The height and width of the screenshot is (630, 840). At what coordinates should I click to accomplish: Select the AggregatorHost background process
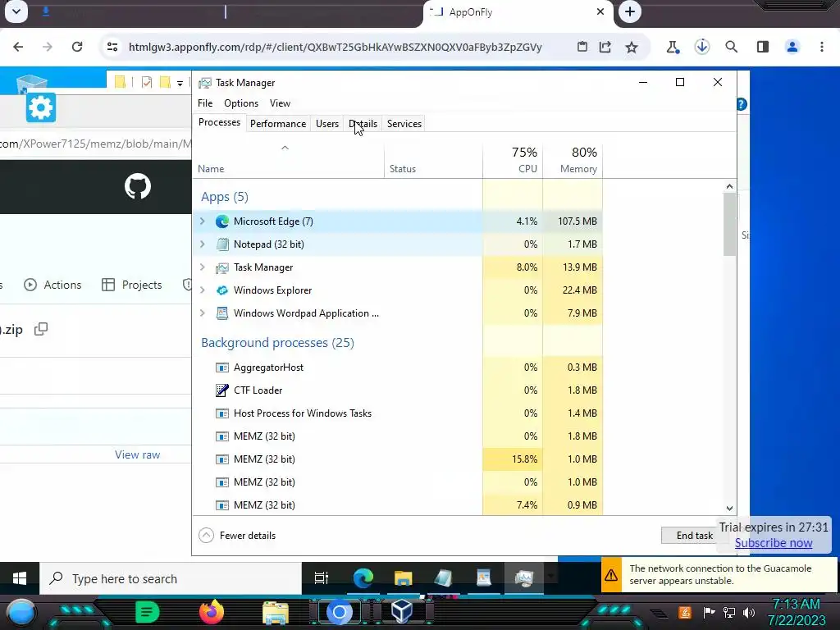point(398,367)
